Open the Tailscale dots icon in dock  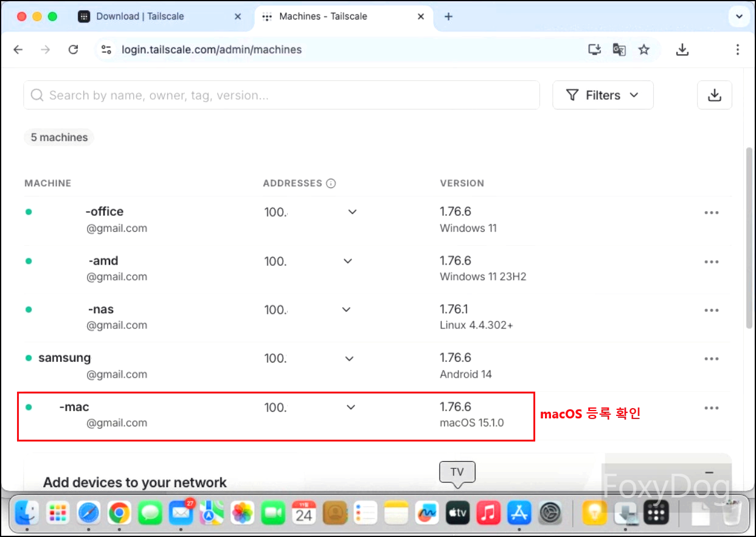pyautogui.click(x=656, y=513)
